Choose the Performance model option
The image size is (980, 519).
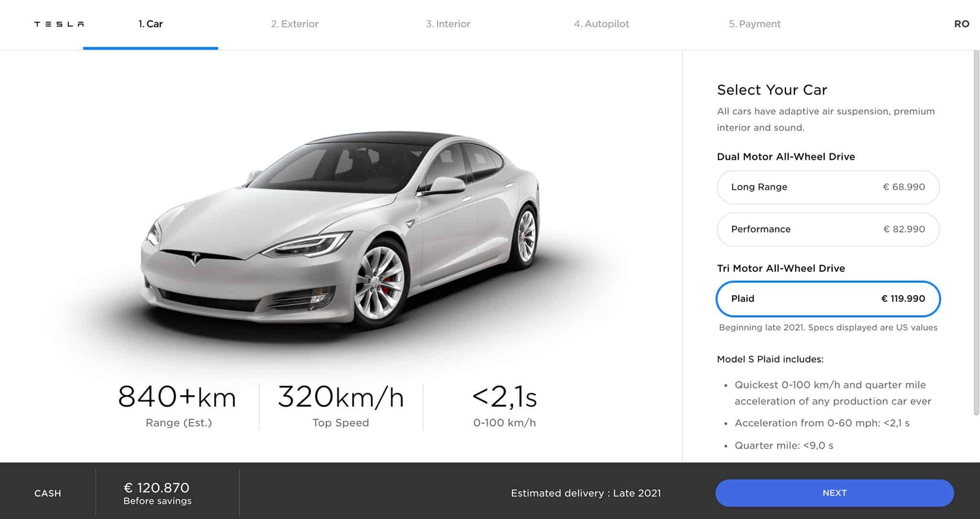(x=828, y=229)
